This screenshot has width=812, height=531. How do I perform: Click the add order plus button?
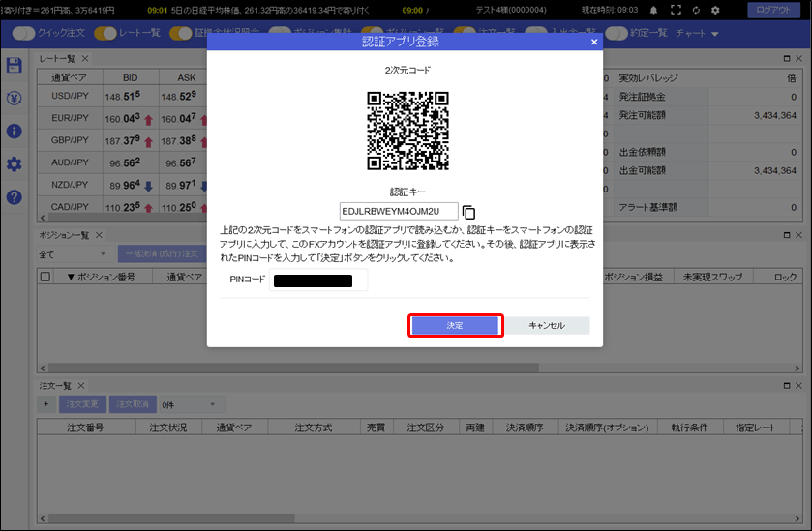[46, 404]
